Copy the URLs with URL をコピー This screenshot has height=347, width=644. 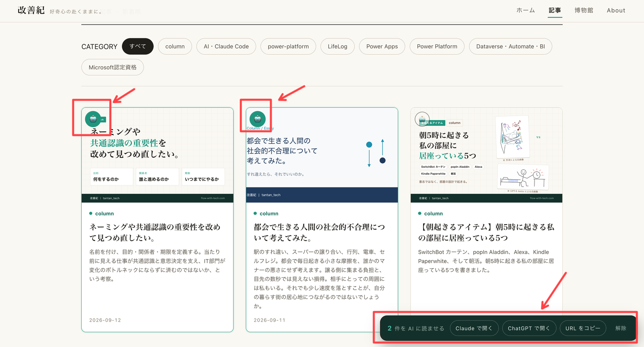(x=583, y=328)
